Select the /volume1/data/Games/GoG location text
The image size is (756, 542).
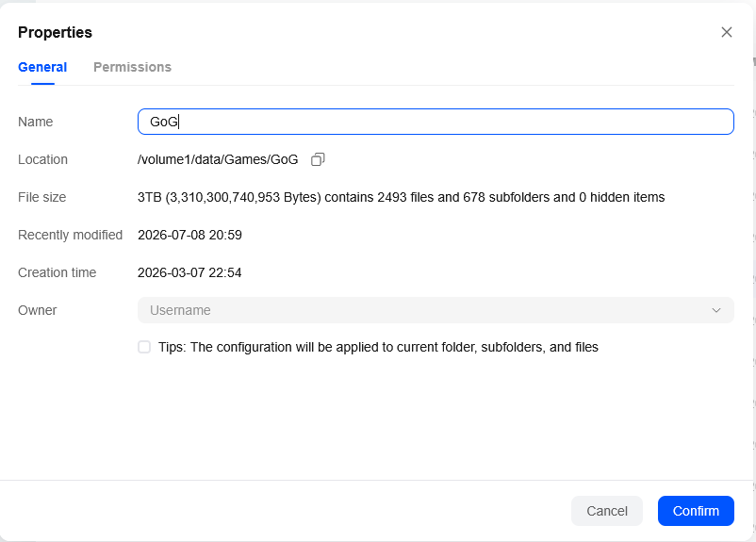218,159
